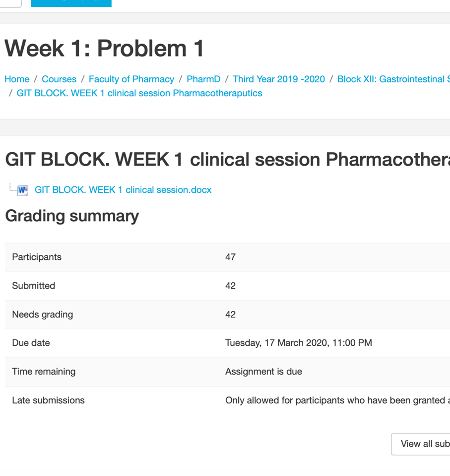Go to Home in the breadcrumb

pos(17,79)
